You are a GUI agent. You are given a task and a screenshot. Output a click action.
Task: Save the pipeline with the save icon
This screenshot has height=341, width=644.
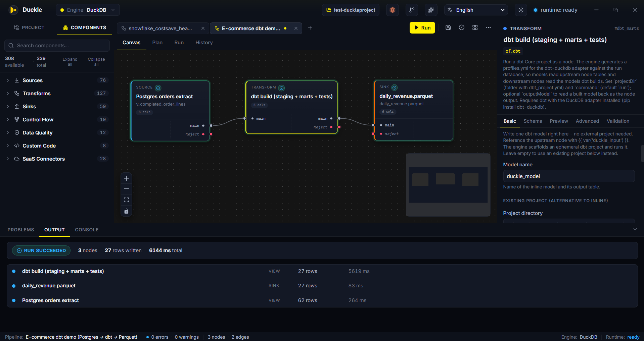[x=448, y=27]
